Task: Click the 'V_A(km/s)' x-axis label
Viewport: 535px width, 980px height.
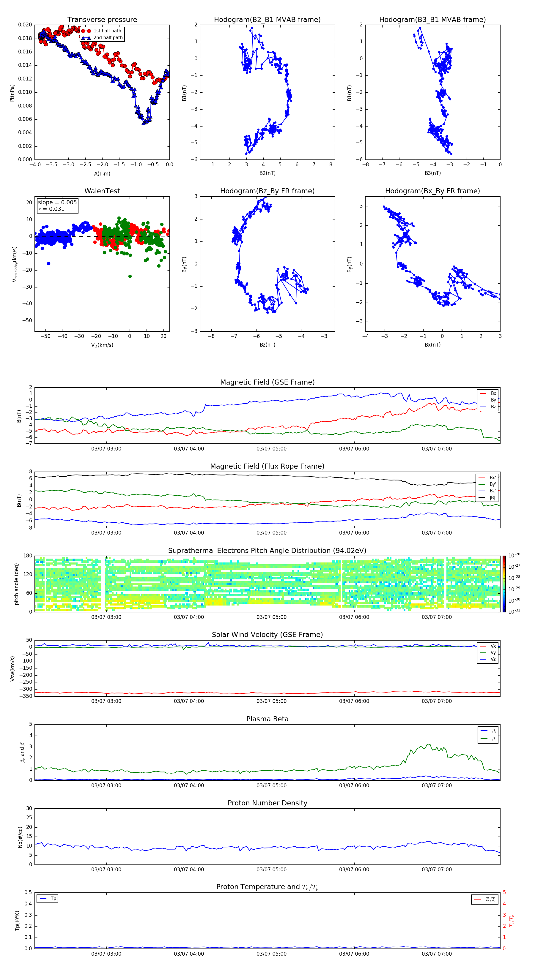Action: [102, 345]
